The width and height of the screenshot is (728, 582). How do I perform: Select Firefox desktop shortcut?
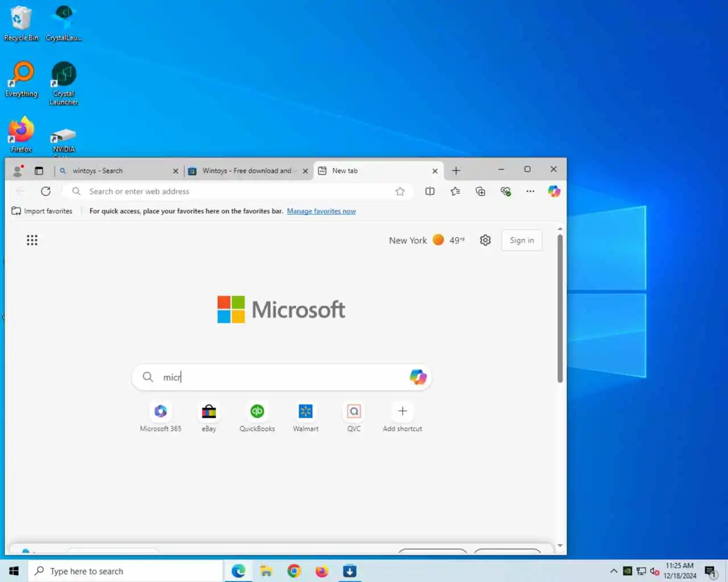coord(21,135)
